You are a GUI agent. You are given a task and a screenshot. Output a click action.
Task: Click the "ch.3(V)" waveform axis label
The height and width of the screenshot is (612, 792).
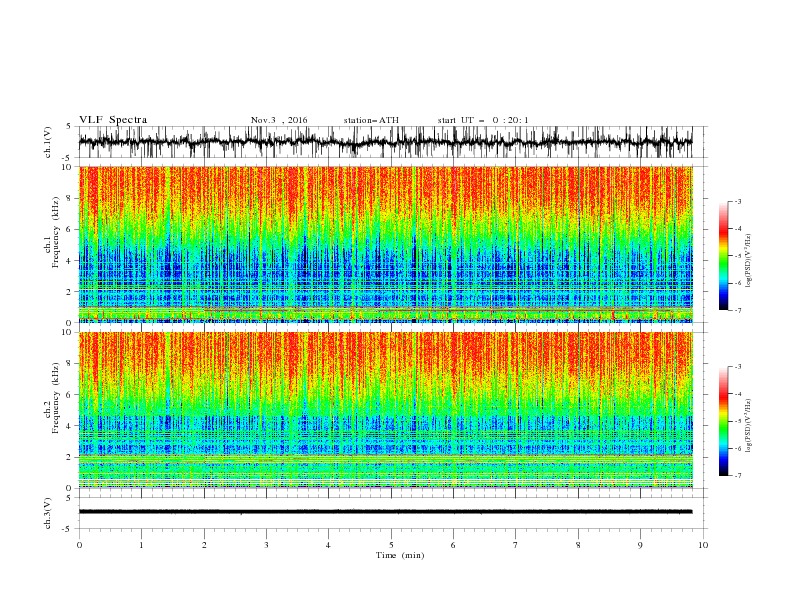[x=48, y=513]
